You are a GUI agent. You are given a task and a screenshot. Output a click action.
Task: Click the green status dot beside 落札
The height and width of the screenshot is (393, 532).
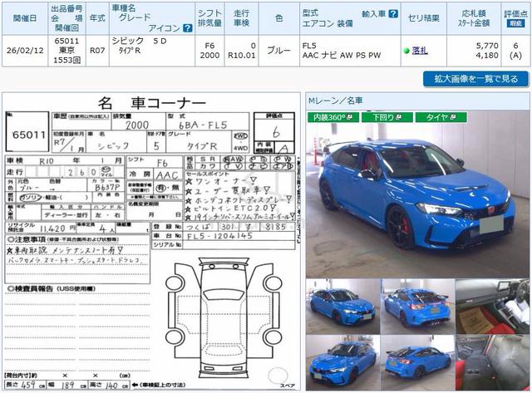click(406, 51)
